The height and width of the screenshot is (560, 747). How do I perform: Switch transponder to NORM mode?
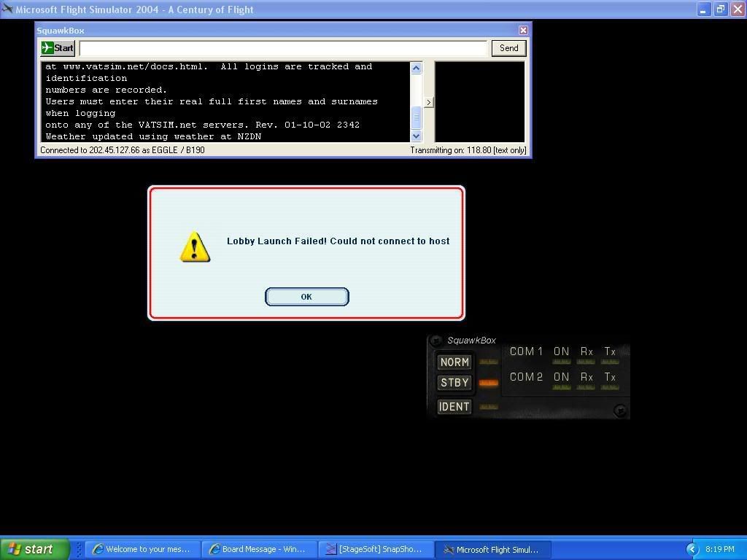pos(454,362)
